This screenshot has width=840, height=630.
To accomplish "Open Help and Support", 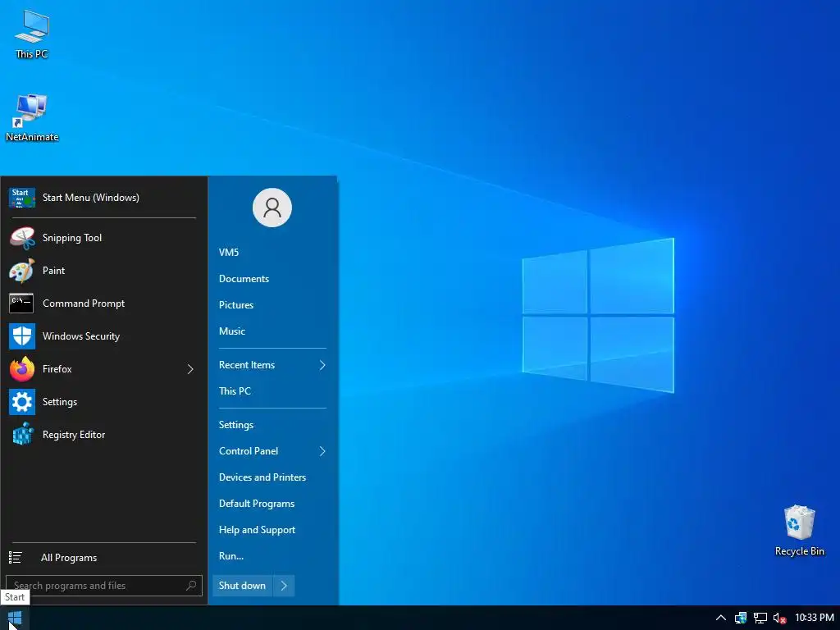I will coord(257,530).
